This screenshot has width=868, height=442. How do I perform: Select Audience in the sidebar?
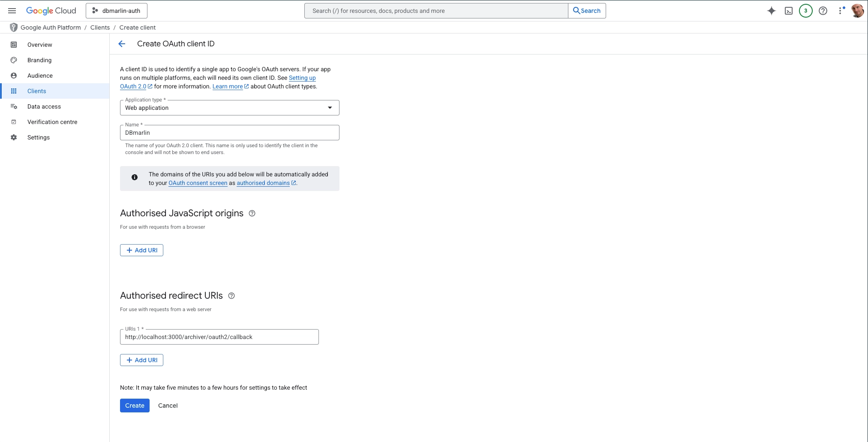pos(40,76)
